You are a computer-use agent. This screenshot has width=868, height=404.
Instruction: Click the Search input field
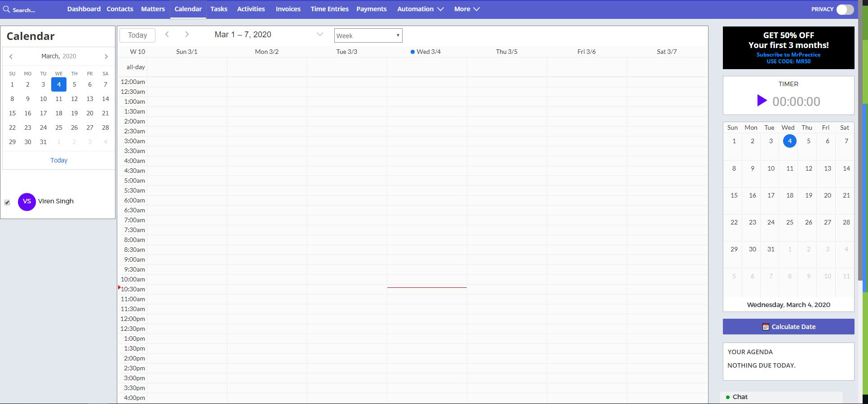(23, 10)
